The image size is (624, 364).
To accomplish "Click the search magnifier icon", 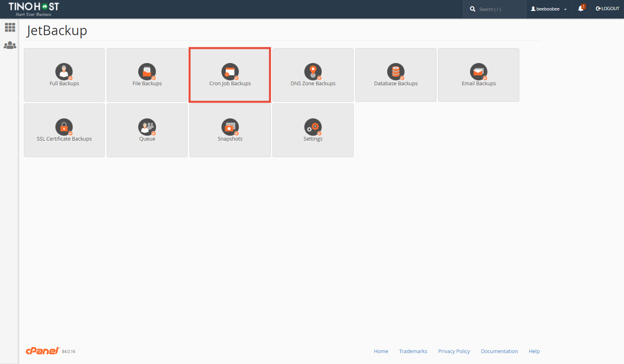I will coord(472,9).
